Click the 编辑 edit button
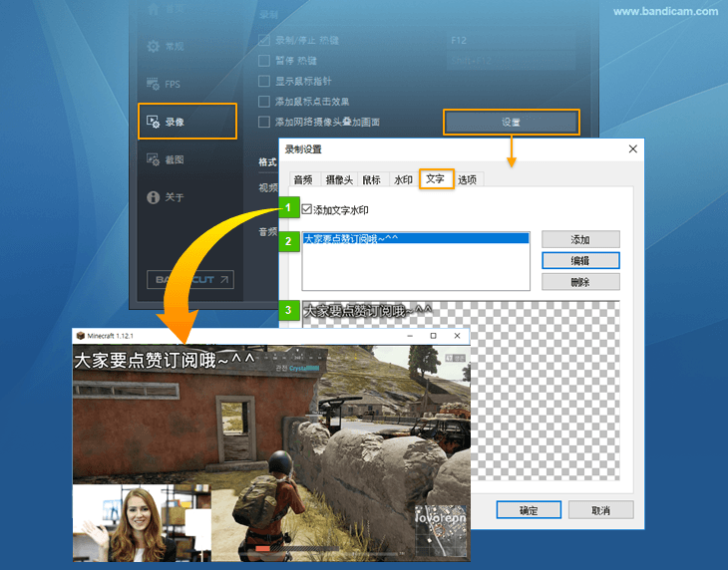The width and height of the screenshot is (728, 570). [580, 261]
